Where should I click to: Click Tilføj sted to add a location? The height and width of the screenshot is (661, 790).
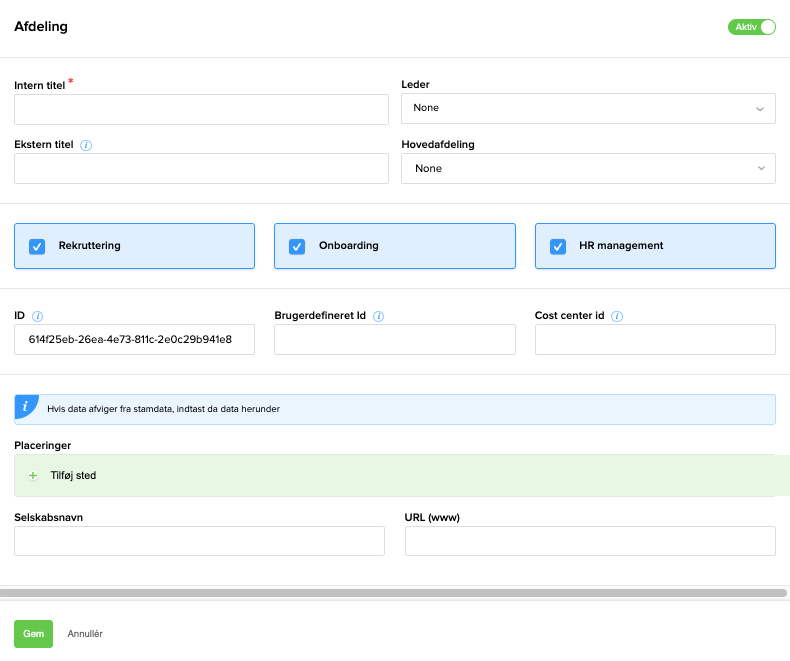[73, 476]
